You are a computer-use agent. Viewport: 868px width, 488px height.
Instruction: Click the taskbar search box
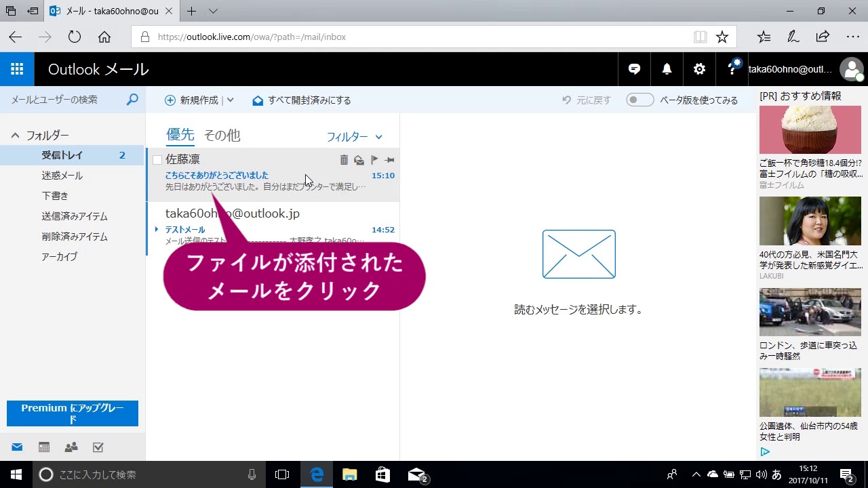coord(149,474)
